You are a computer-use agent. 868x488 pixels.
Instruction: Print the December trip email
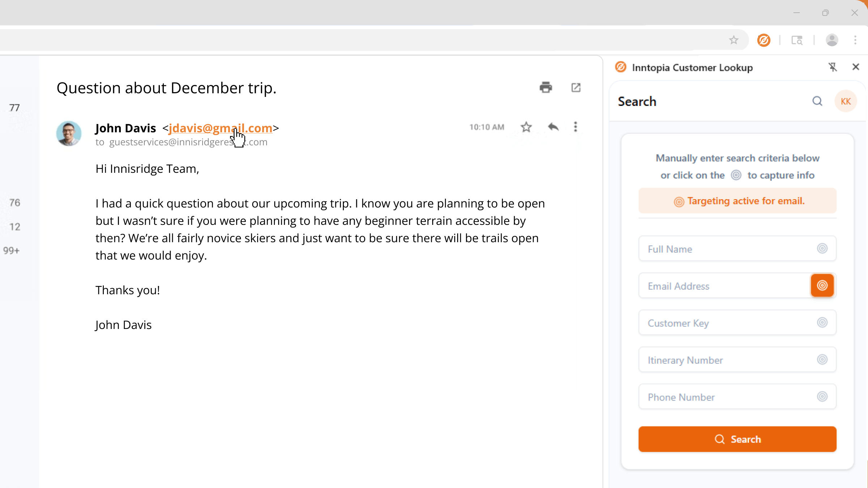click(x=546, y=87)
